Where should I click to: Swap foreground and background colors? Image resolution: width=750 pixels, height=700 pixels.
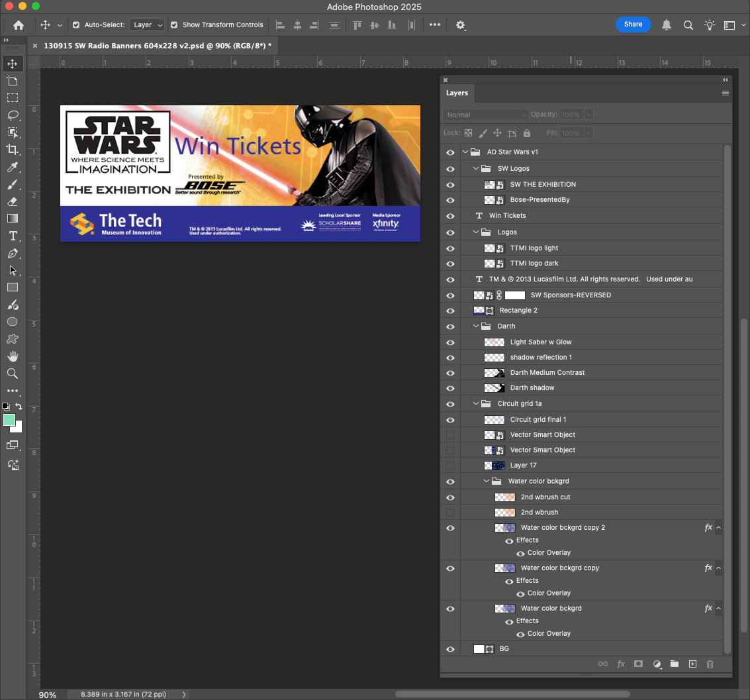point(19,406)
